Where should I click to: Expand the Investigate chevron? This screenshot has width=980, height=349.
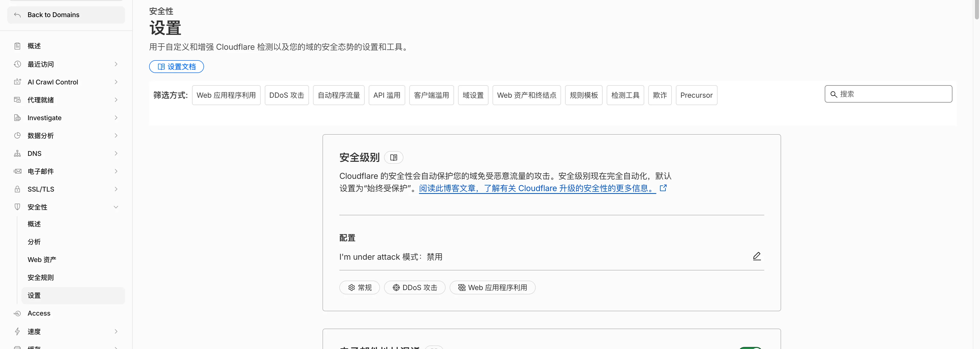pyautogui.click(x=116, y=117)
